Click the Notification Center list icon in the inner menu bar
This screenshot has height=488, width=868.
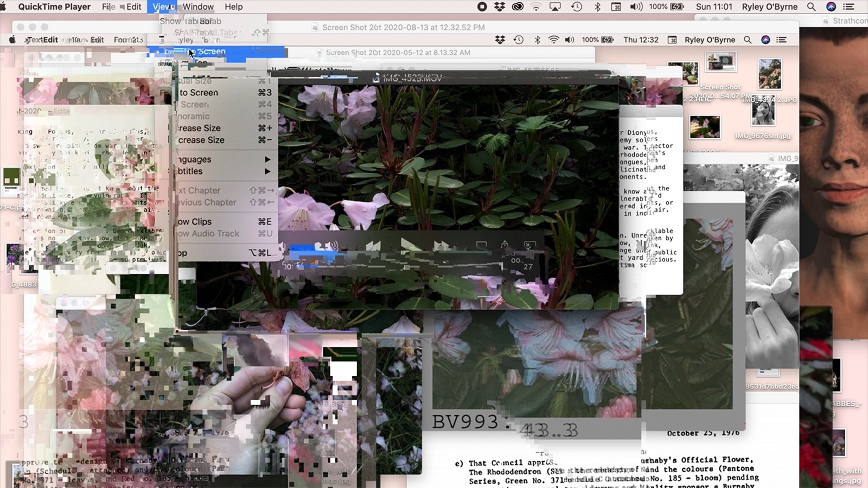click(x=781, y=40)
